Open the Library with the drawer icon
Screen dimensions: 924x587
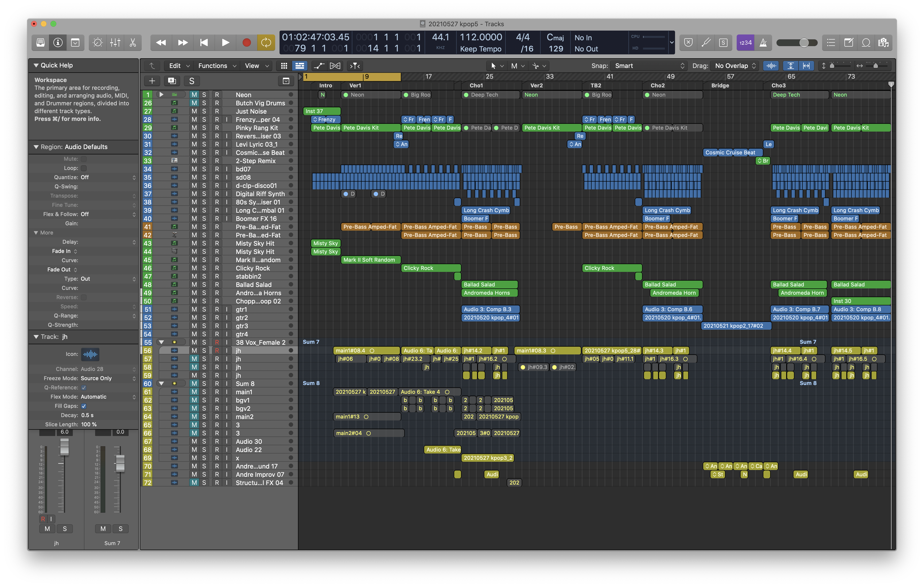point(40,43)
